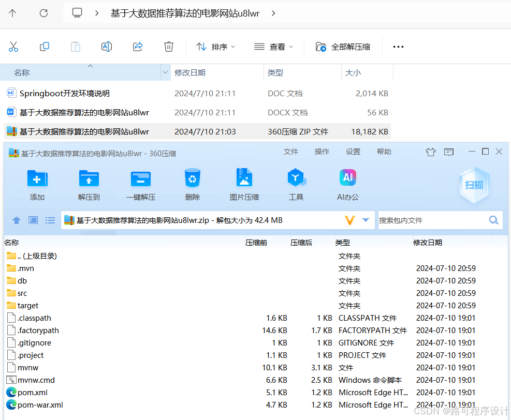Expand breadcrumb chevron after 基于大数据推荐算法 folder
The image size is (511, 420).
coord(273,13)
